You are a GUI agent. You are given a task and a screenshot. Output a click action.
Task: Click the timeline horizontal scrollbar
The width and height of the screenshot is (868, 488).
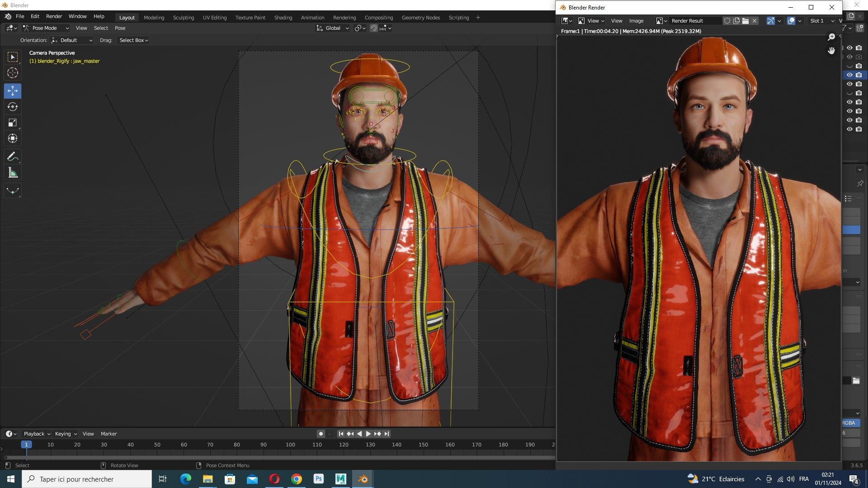279,457
